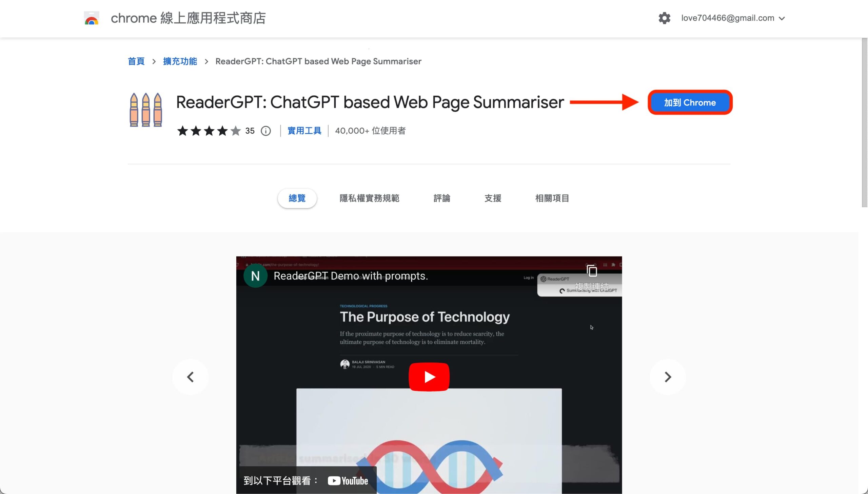Select the 評論 tab
Viewport: 868px width, 494px height.
point(441,197)
